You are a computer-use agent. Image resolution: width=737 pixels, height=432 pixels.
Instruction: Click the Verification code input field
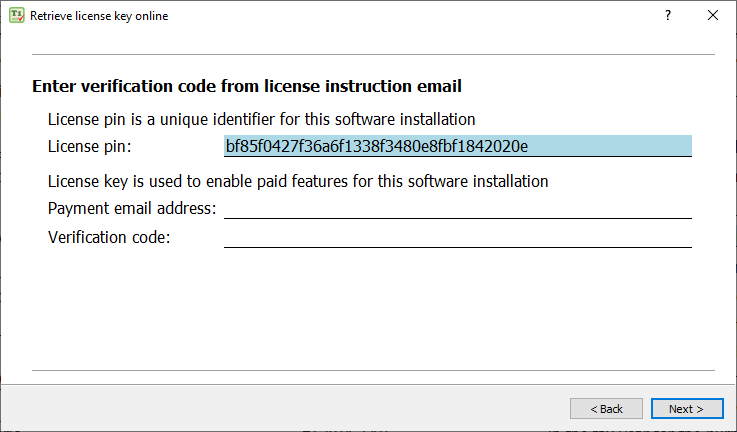tap(458, 238)
